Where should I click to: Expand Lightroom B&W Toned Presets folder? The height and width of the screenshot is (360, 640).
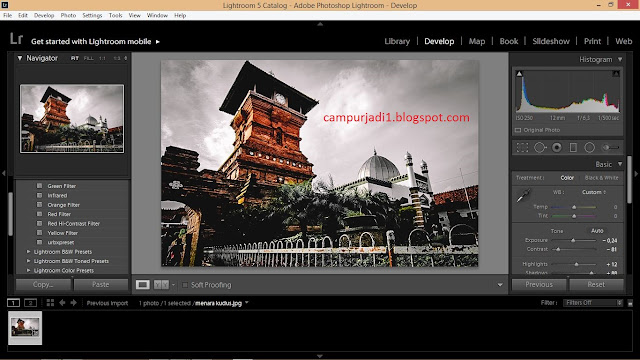click(28, 261)
